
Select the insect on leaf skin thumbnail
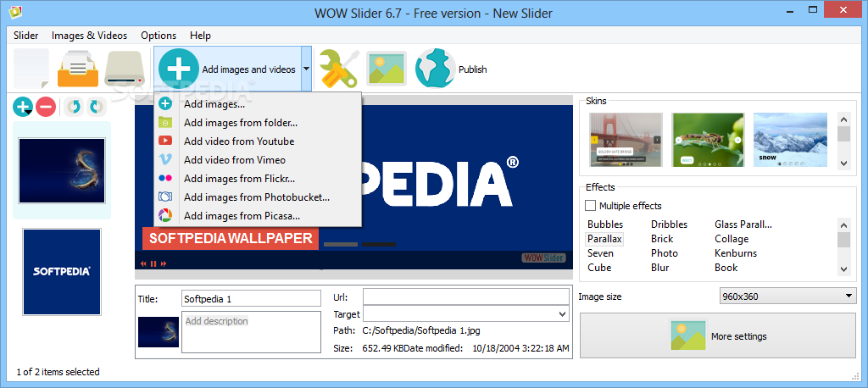pyautogui.click(x=709, y=140)
